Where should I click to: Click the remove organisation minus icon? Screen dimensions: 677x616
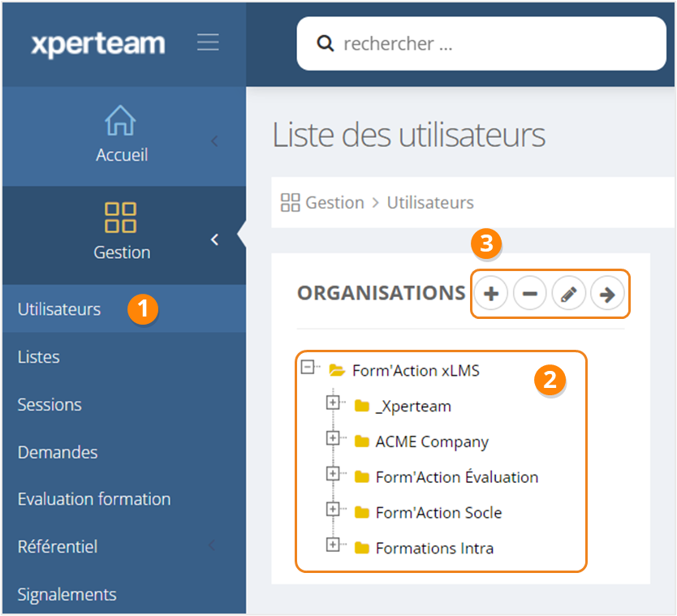[529, 295]
